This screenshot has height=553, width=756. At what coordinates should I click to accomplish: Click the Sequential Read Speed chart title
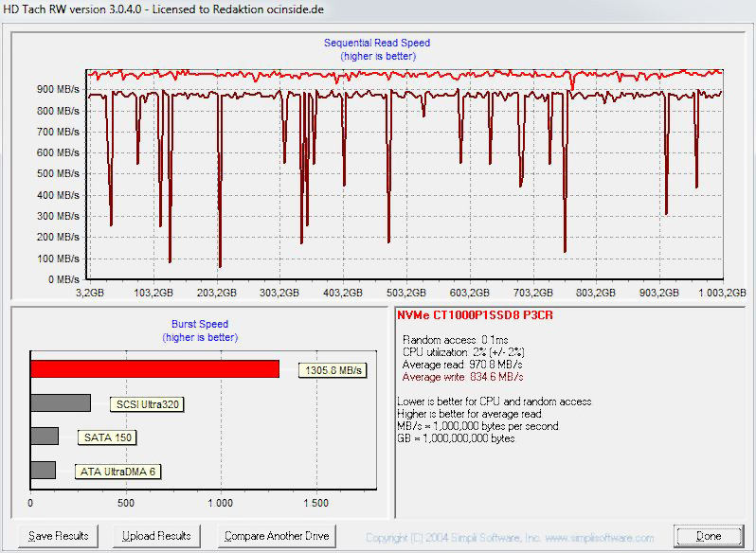[x=377, y=43]
